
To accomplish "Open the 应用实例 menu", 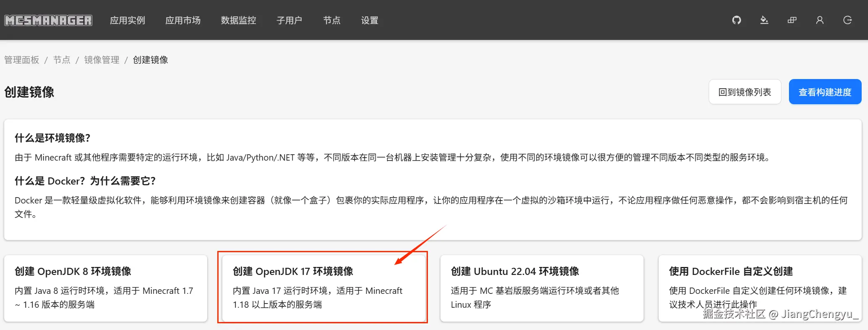I will pos(127,20).
